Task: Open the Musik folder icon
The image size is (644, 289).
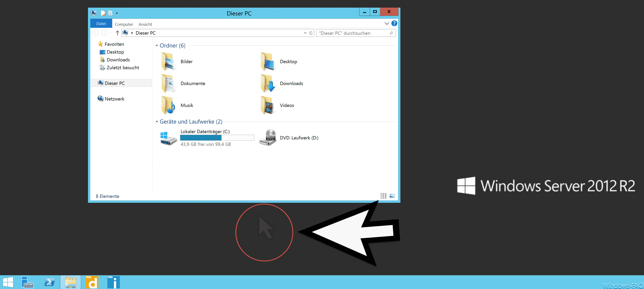Action: point(168,105)
